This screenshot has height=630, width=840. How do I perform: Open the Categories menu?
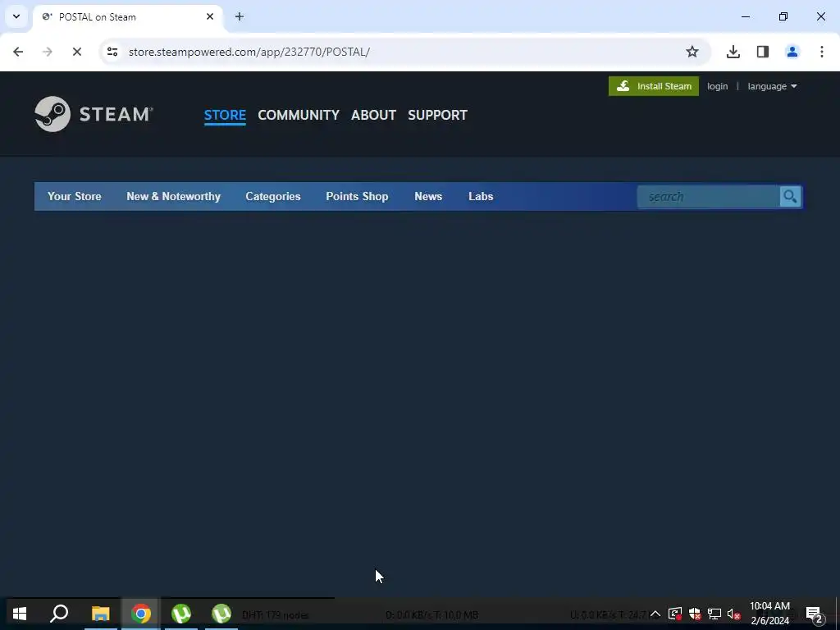[x=273, y=196]
